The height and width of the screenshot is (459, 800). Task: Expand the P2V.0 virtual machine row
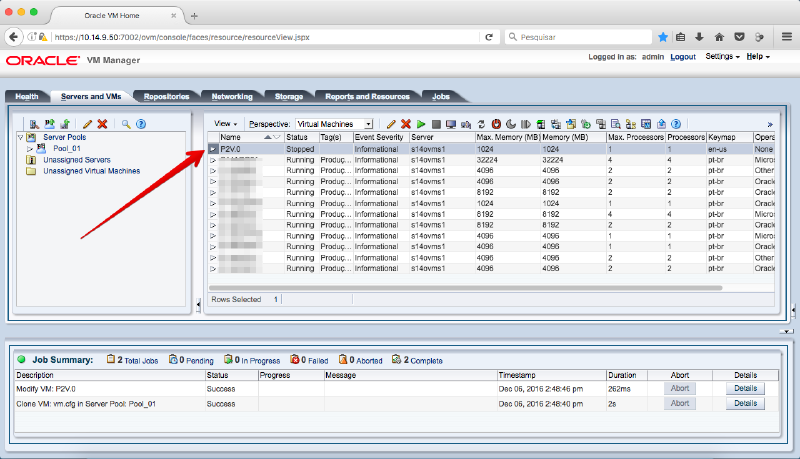point(213,149)
